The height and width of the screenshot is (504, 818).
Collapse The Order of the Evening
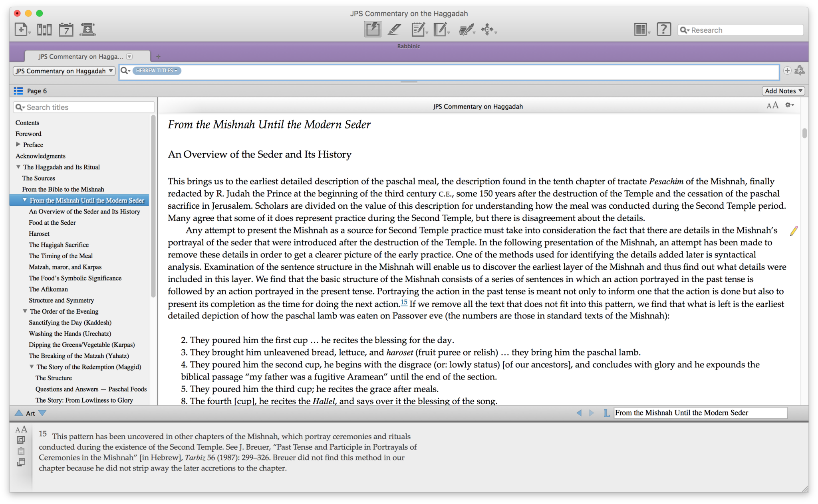(25, 311)
